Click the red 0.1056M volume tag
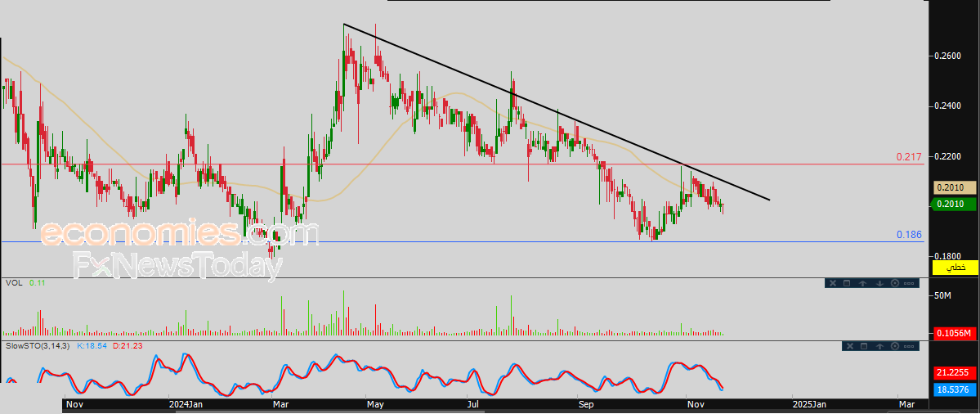The height and width of the screenshot is (414, 980). point(955,334)
